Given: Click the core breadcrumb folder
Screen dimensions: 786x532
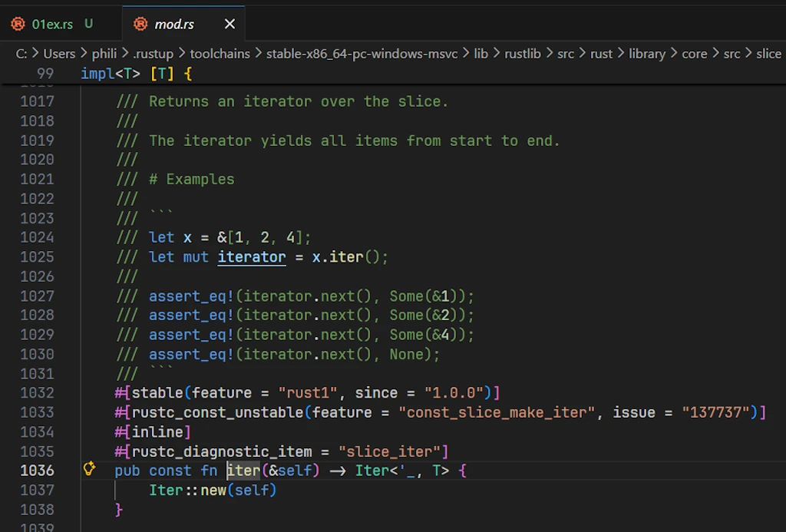Looking at the screenshot, I should pos(695,54).
